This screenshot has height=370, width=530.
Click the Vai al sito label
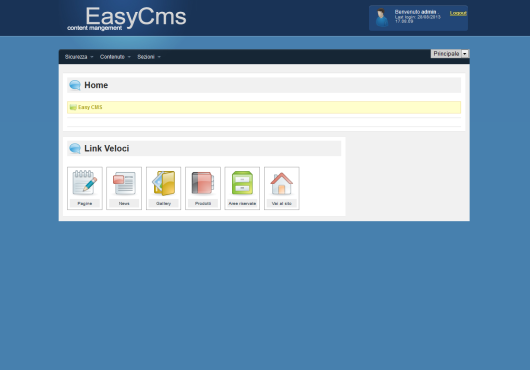click(282, 203)
